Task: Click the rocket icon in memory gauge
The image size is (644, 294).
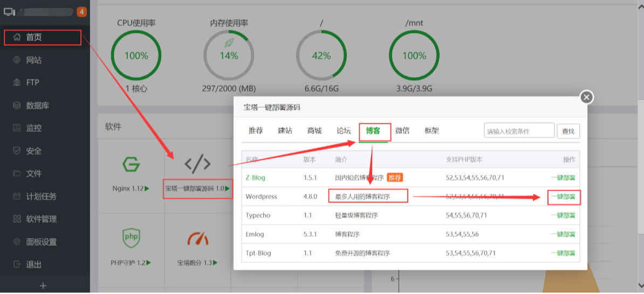Action: pos(229,43)
